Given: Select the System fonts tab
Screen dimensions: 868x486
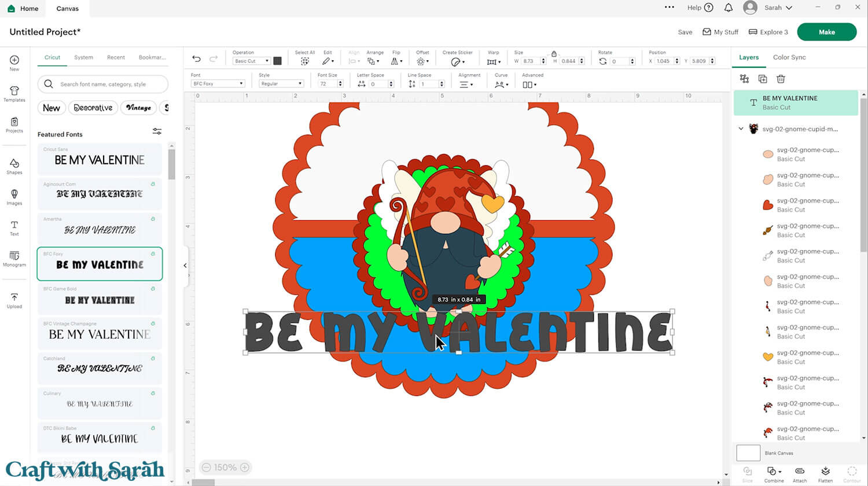Looking at the screenshot, I should pos(83,57).
